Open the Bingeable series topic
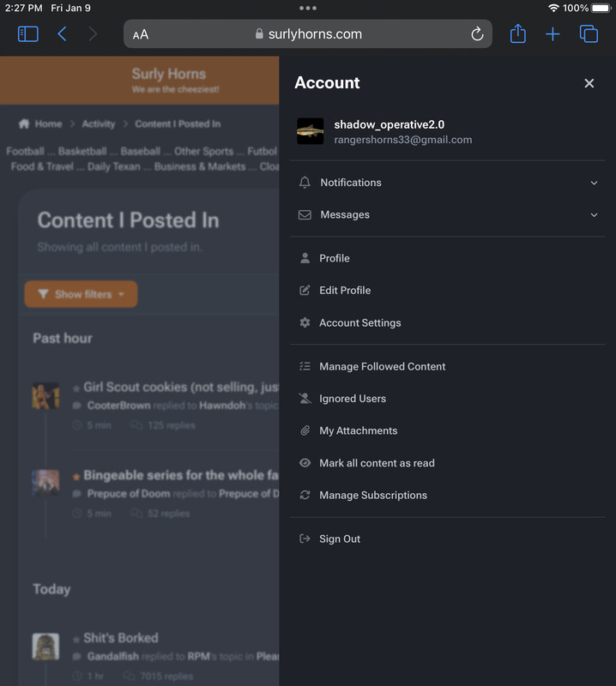 [x=181, y=475]
